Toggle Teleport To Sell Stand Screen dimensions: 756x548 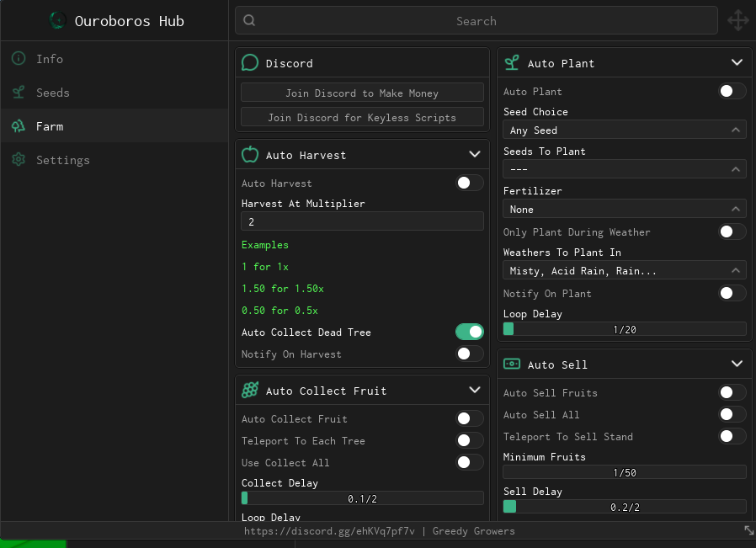coord(732,436)
